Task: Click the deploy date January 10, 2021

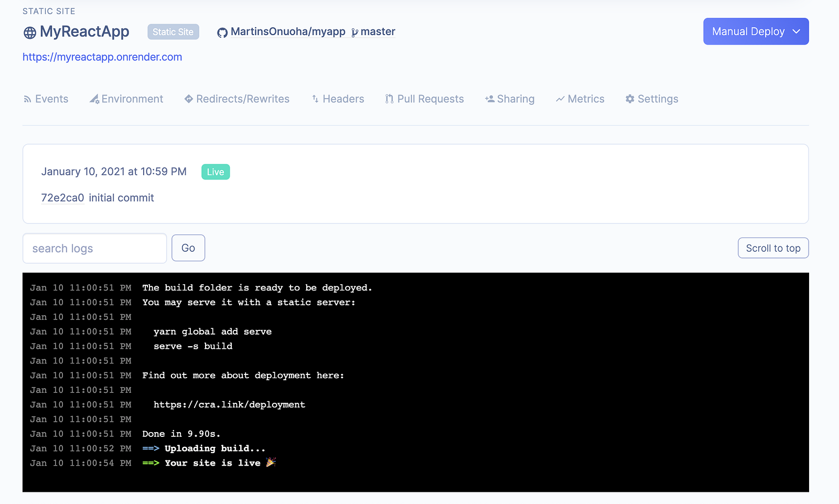Action: tap(114, 172)
